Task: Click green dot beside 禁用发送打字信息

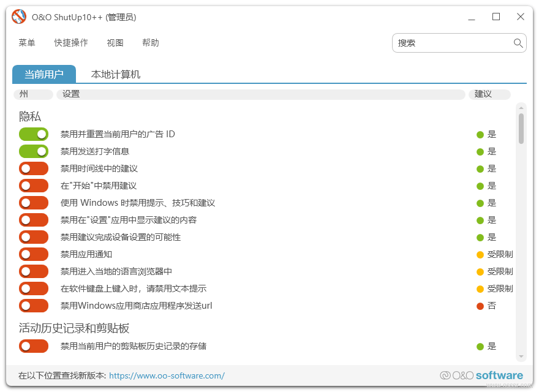Action: 480,152
